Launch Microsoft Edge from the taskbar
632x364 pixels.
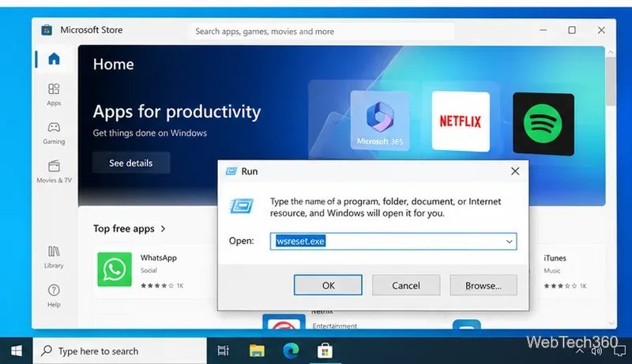tap(291, 351)
